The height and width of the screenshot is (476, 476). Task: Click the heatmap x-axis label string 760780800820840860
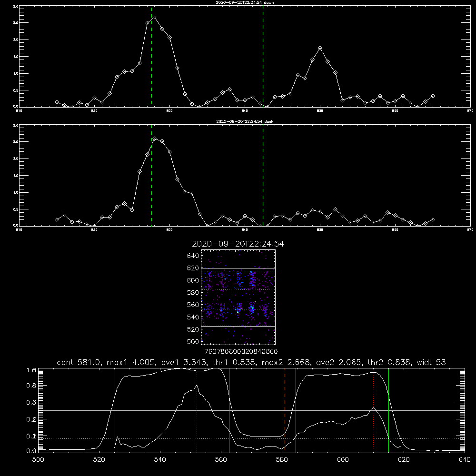(241, 352)
